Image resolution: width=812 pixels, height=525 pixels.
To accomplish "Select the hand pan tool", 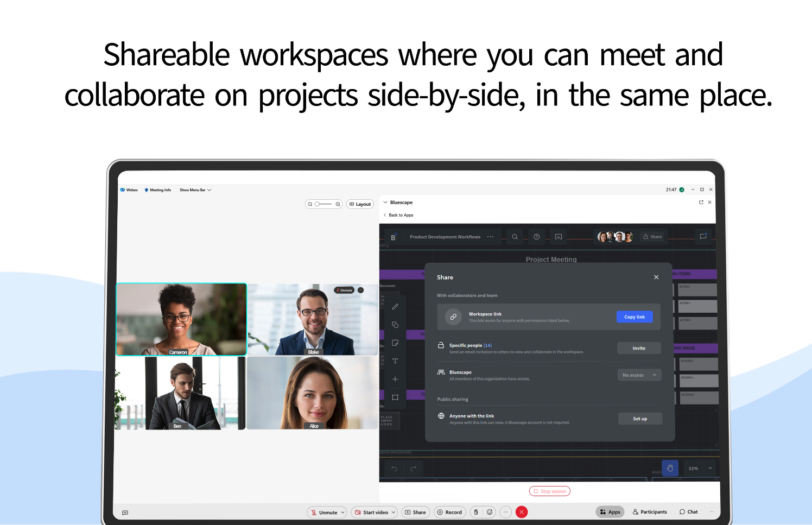I will tap(670, 468).
